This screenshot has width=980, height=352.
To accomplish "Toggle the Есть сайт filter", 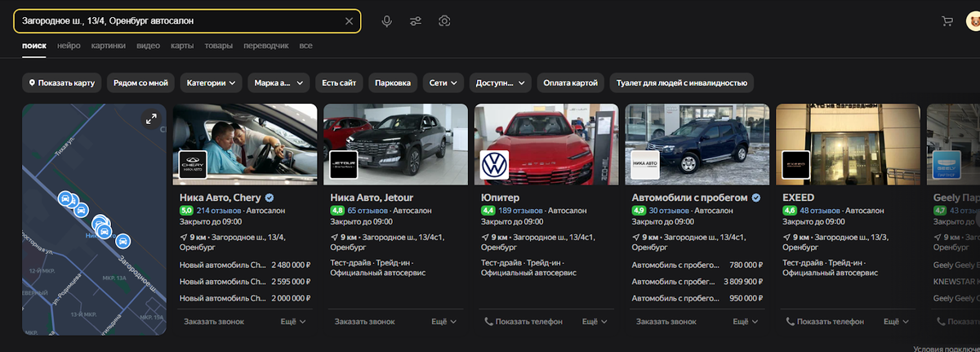I will 339,82.
